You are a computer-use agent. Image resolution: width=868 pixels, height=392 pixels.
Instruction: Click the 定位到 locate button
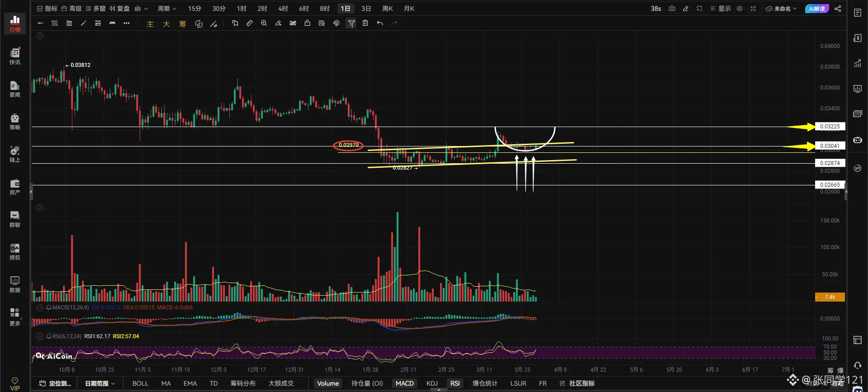[x=55, y=383]
